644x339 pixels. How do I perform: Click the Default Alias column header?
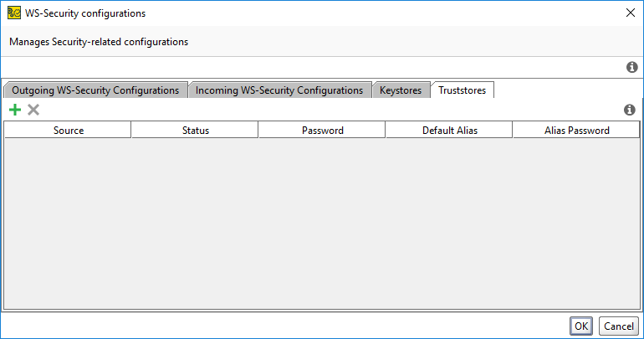coord(449,130)
